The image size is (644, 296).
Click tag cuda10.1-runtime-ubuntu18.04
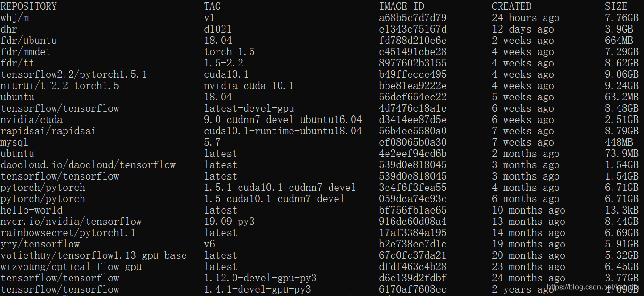tap(283, 131)
